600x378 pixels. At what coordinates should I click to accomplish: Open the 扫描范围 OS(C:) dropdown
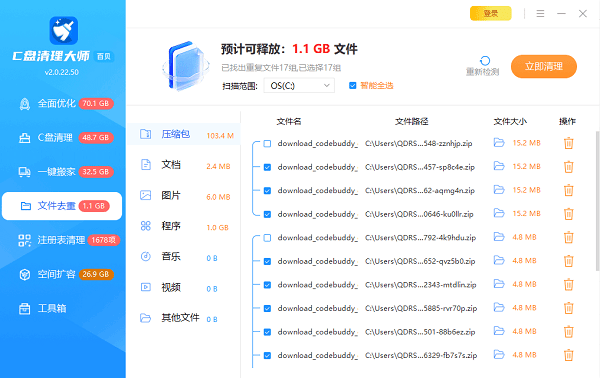(299, 86)
